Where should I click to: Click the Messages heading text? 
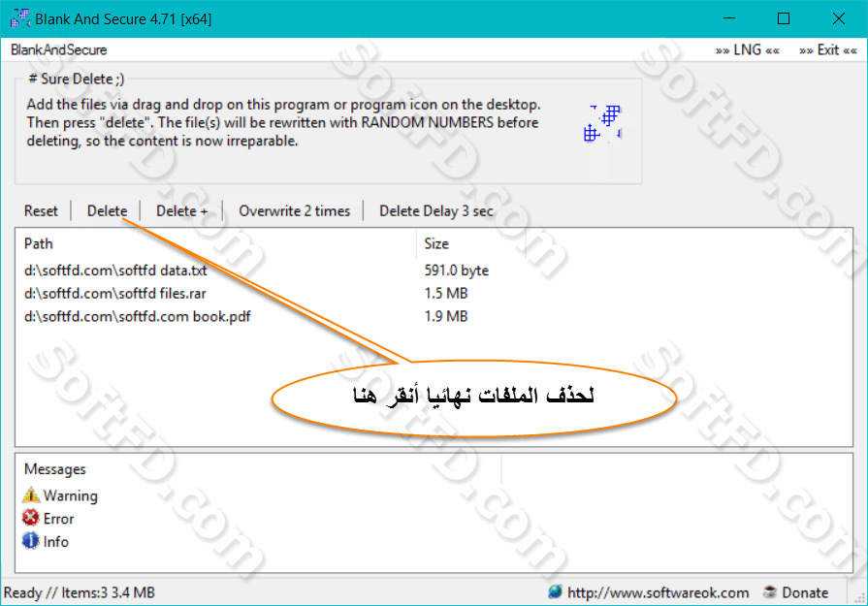click(x=55, y=469)
